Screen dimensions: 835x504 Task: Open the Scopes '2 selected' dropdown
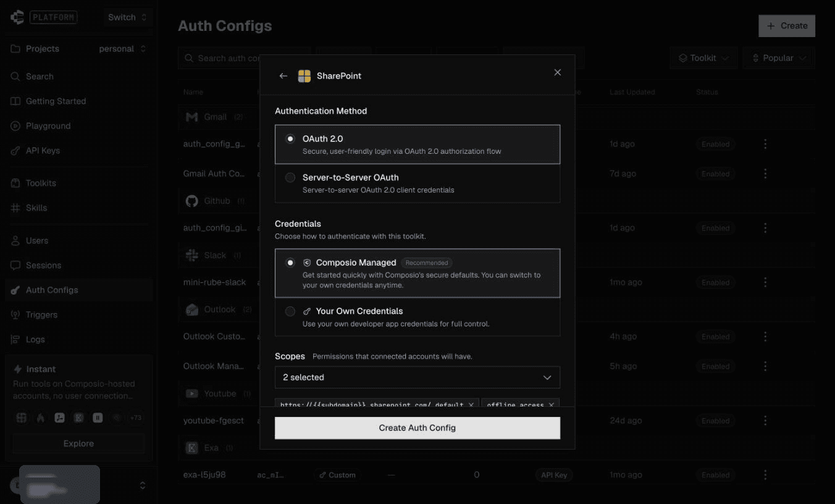tap(417, 377)
